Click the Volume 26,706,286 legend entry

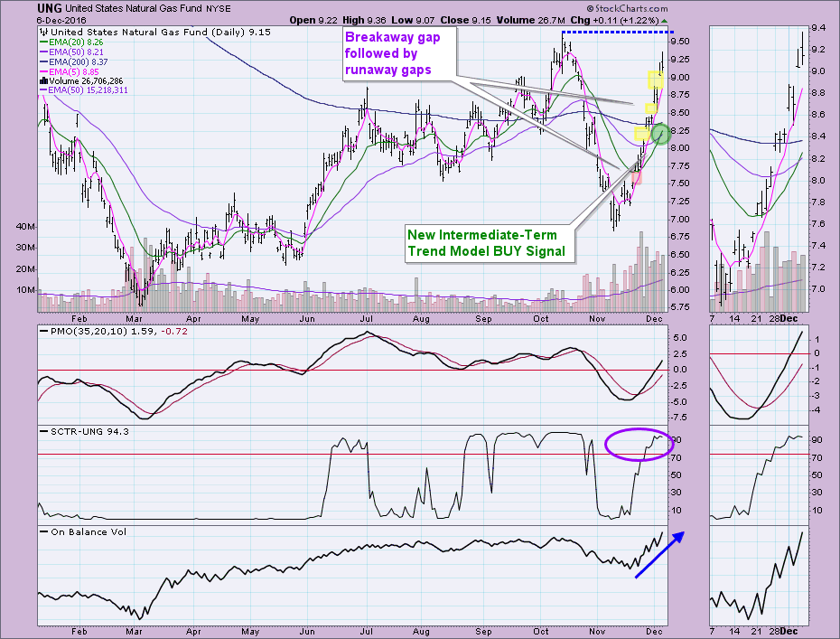click(82, 81)
